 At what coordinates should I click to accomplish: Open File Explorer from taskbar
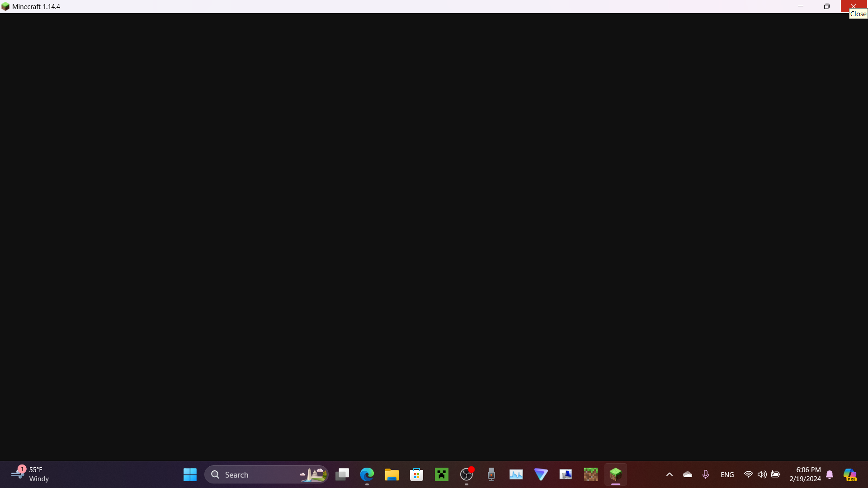pos(392,474)
